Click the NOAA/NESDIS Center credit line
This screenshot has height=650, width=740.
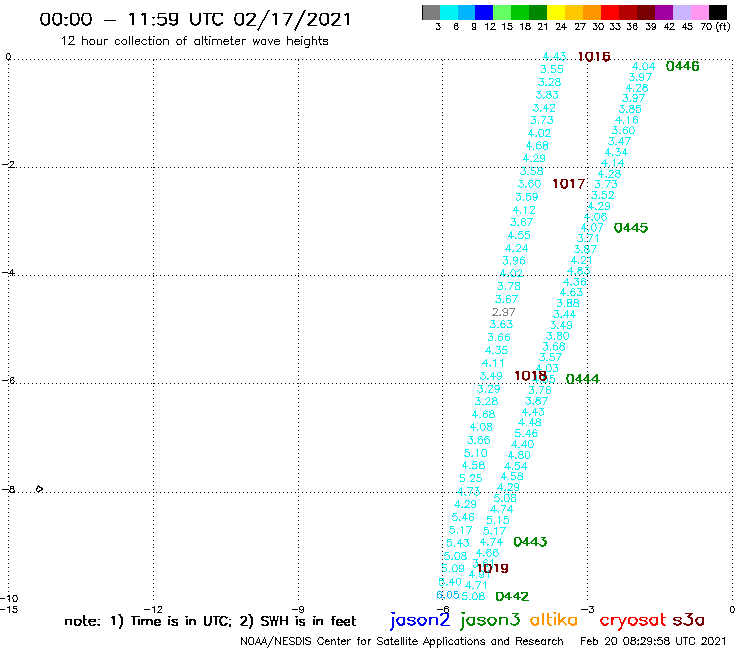click(x=402, y=642)
